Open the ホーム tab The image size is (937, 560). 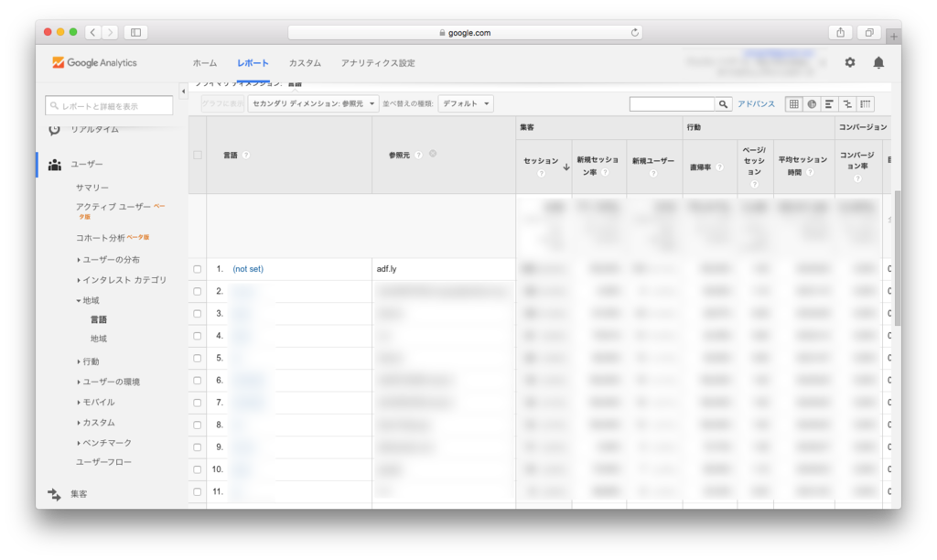[204, 63]
